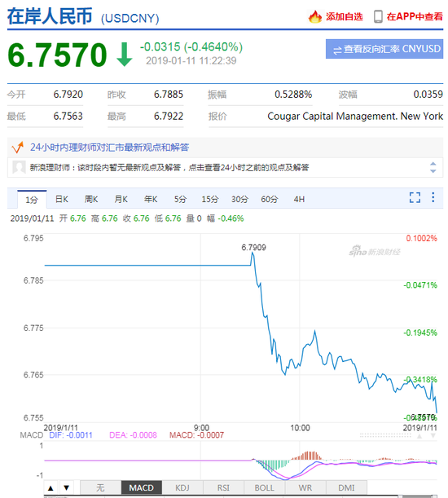The image size is (448, 498).
Task: Select the DMI indicator
Action: click(346, 488)
